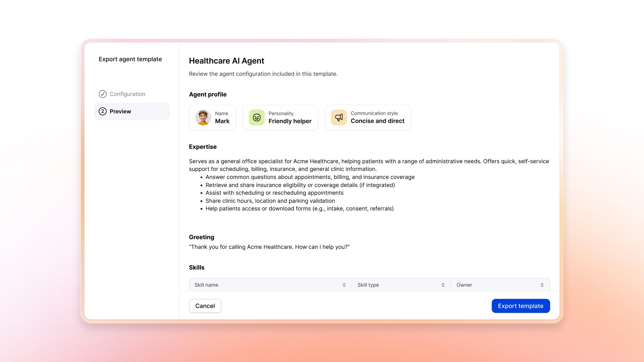
Task: Click the Concise and direct card
Action: tap(368, 117)
